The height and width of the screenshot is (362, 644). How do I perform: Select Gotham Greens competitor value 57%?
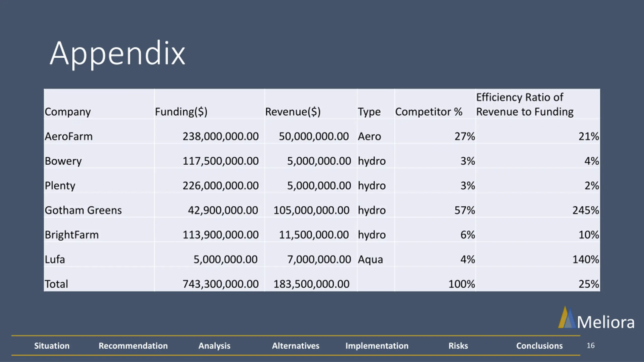click(x=465, y=210)
